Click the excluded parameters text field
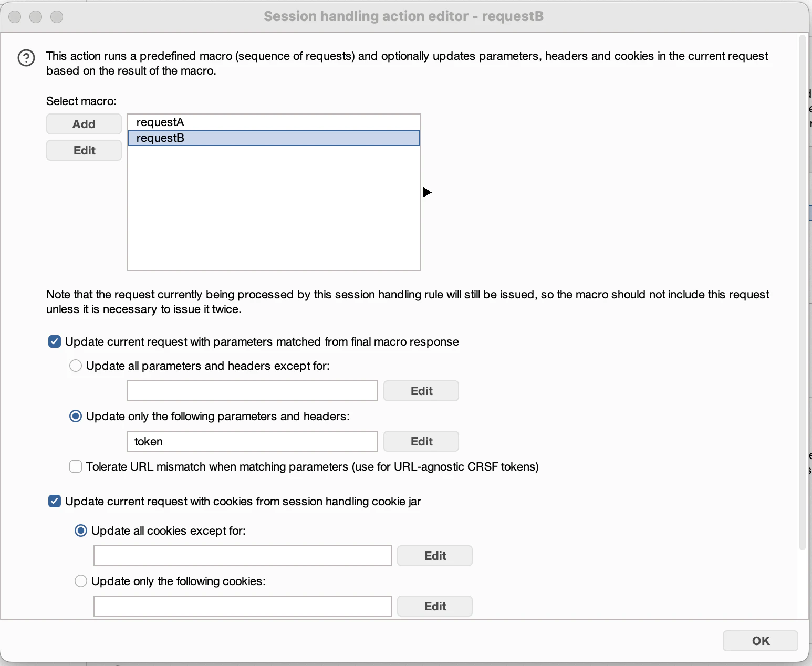This screenshot has width=812, height=666. click(x=253, y=391)
